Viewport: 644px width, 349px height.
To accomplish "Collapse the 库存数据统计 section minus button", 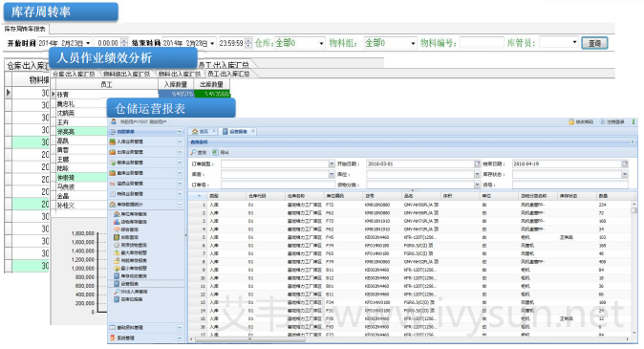I will click(x=180, y=205).
